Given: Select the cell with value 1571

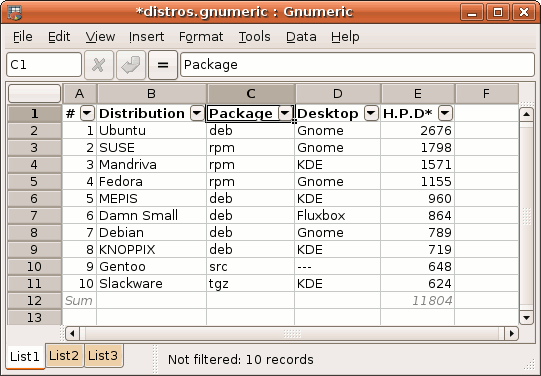Looking at the screenshot, I should [417, 165].
